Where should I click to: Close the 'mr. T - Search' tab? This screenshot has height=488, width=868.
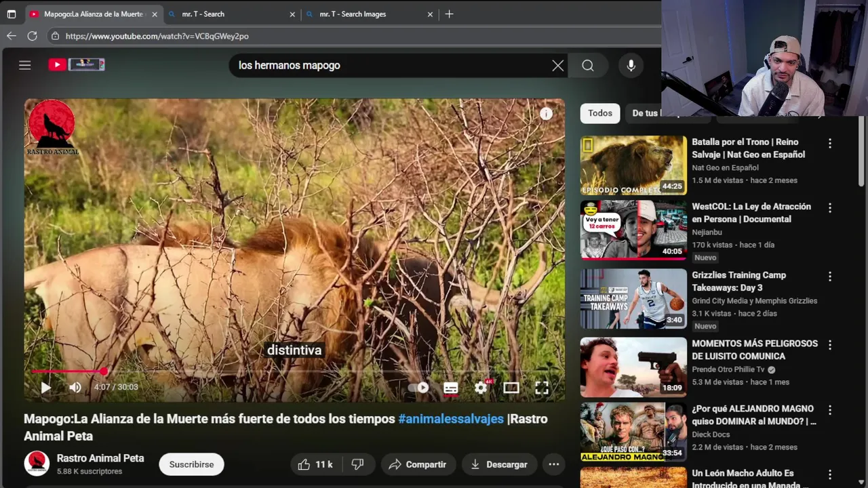tap(292, 14)
